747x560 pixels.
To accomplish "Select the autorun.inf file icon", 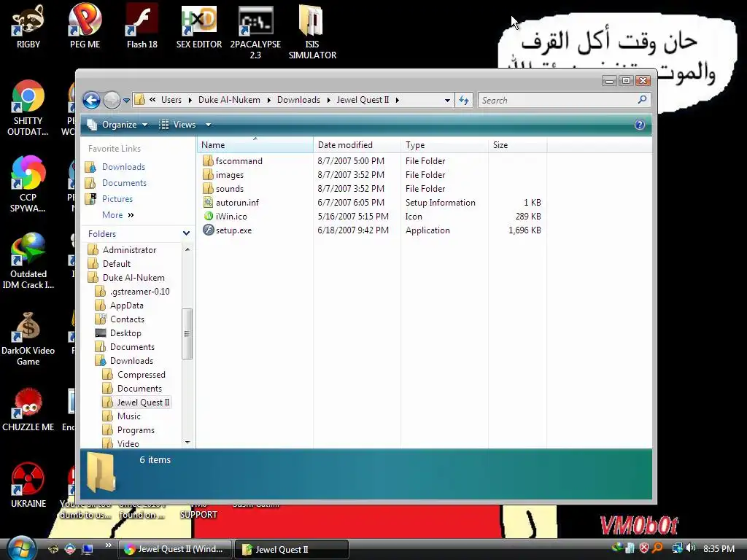I will click(x=208, y=203).
